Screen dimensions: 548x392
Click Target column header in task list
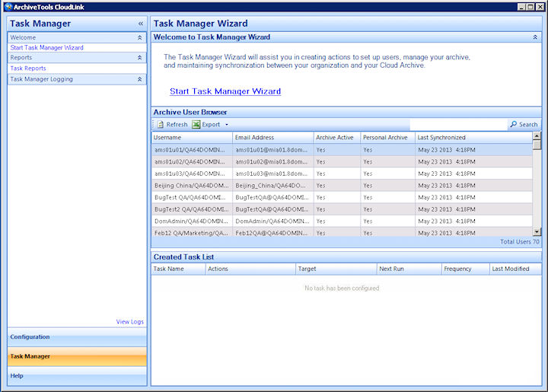[x=336, y=269]
